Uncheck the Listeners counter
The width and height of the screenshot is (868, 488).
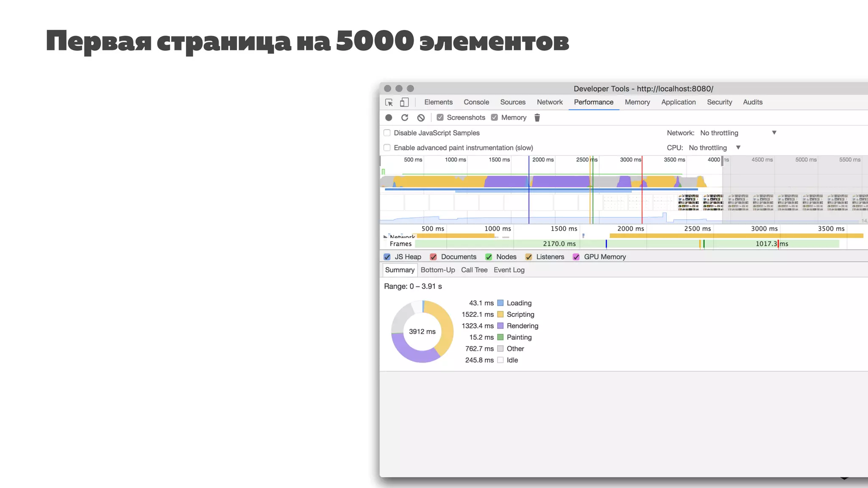click(x=529, y=257)
